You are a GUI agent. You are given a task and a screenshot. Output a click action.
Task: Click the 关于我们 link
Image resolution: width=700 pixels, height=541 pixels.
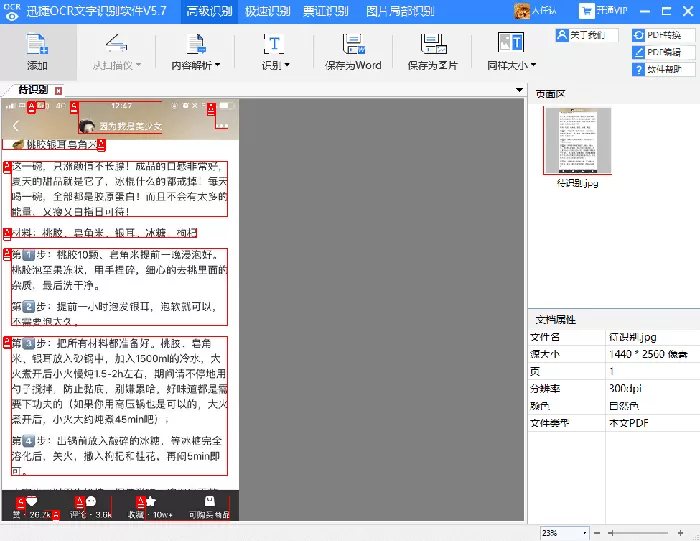point(587,35)
